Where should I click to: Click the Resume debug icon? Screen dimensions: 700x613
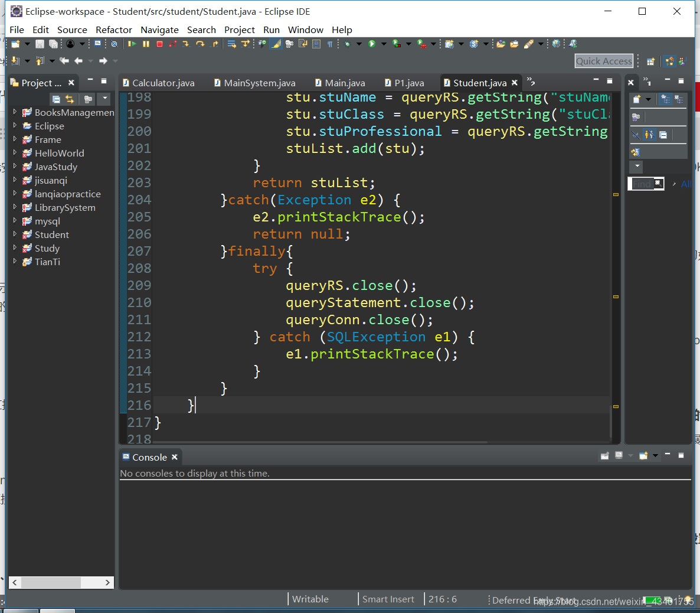pos(132,44)
